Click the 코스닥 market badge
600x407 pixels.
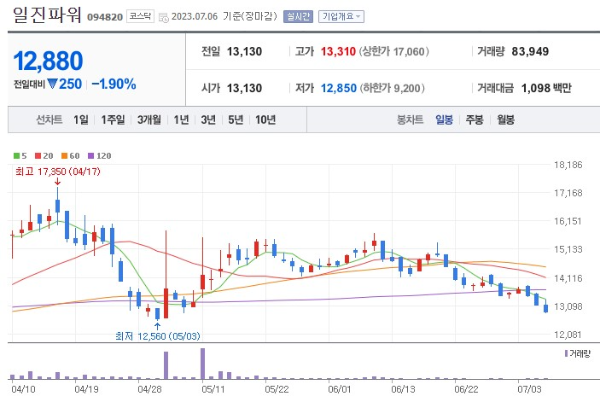140,16
